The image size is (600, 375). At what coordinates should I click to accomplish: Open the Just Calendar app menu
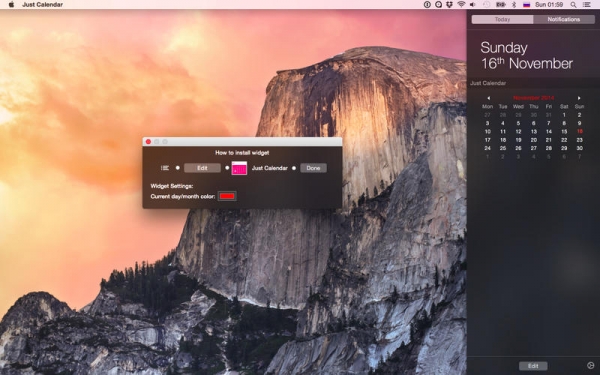(x=42, y=5)
